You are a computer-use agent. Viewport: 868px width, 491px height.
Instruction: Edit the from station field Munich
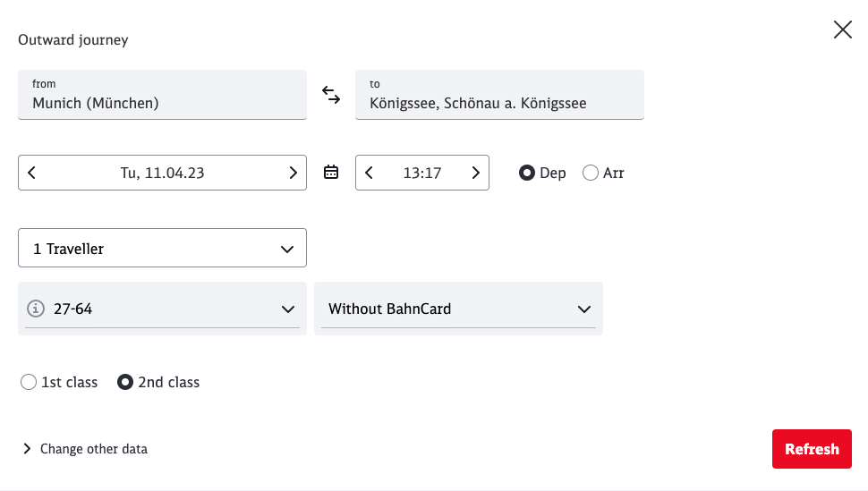tap(162, 95)
